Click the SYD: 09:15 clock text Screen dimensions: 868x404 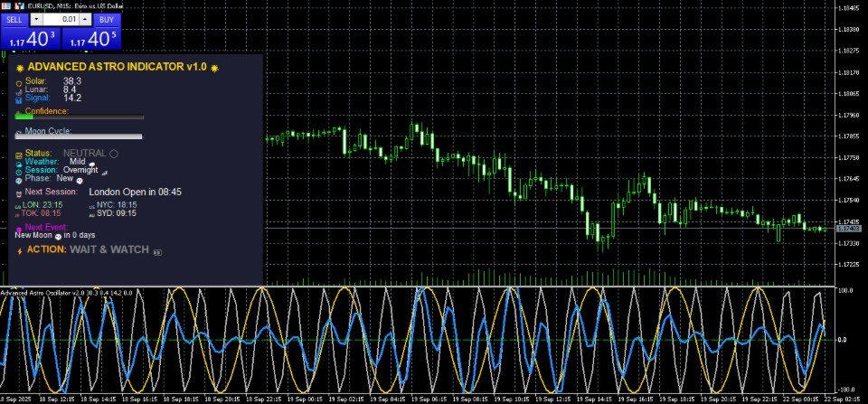(x=117, y=213)
